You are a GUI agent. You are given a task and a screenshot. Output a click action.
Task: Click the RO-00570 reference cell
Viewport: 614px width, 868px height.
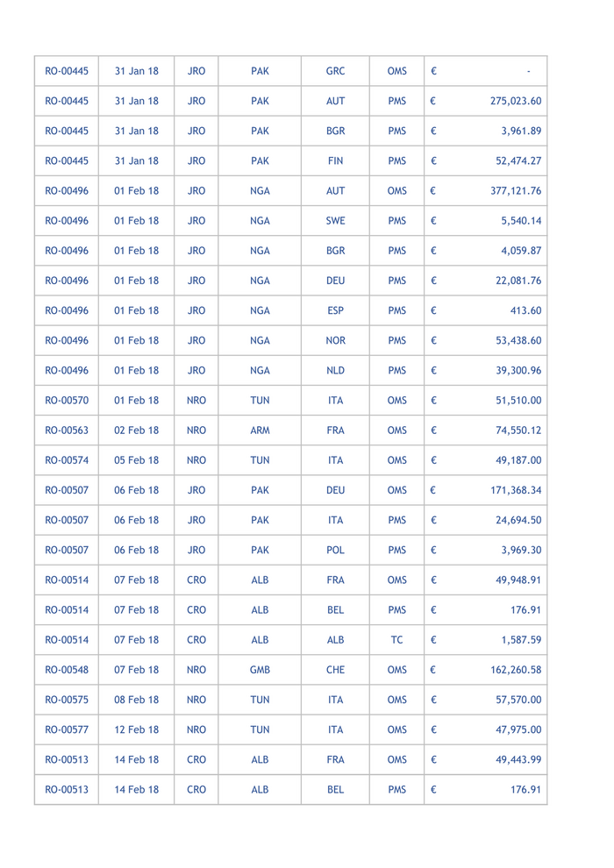(x=67, y=401)
